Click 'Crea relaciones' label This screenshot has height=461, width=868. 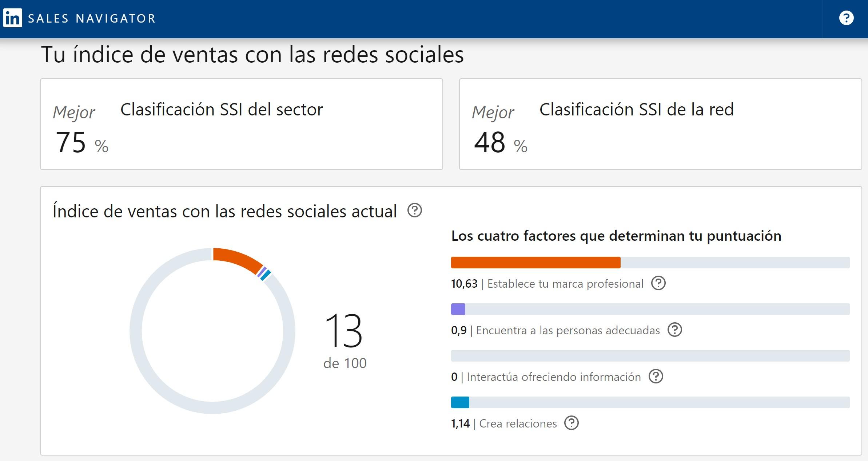coord(518,423)
